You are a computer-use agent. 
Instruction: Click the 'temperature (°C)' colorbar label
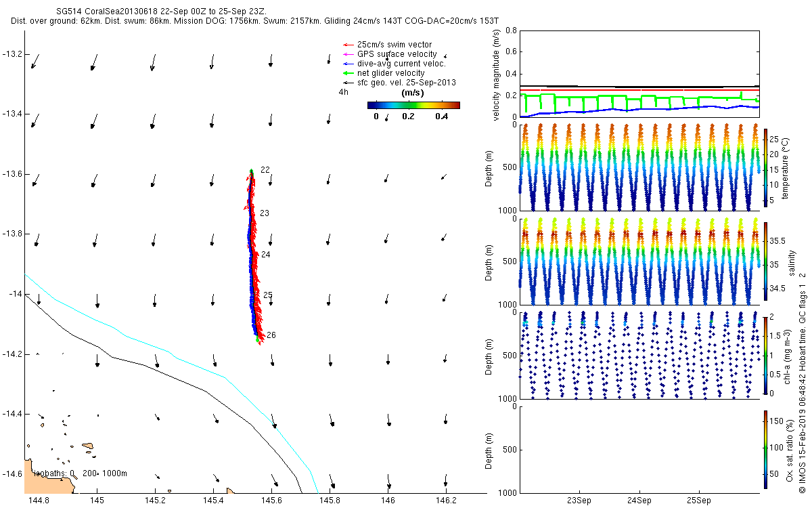tap(784, 168)
